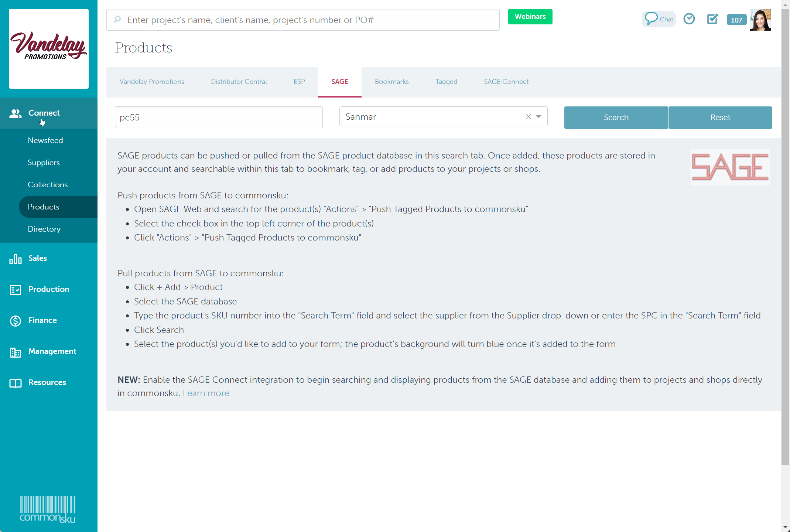Expand the Connect sidebar section
Image resolution: width=790 pixels, height=532 pixels.
[x=49, y=113]
